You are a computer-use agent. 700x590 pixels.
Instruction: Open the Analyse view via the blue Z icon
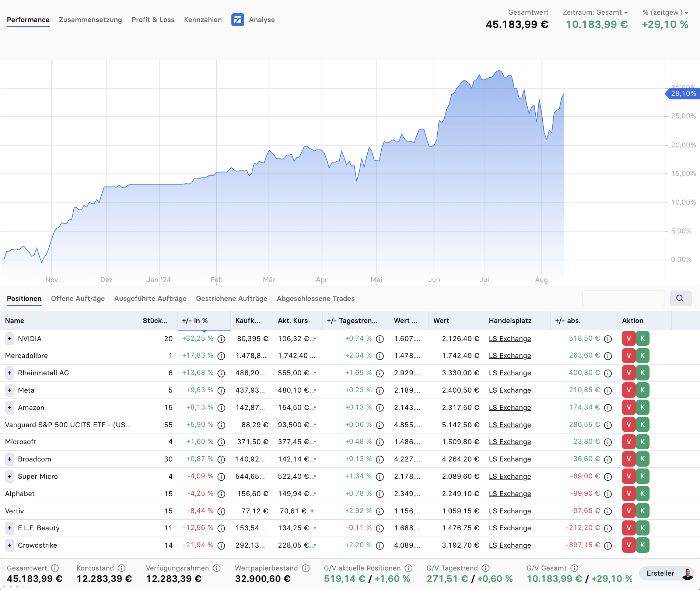[238, 20]
